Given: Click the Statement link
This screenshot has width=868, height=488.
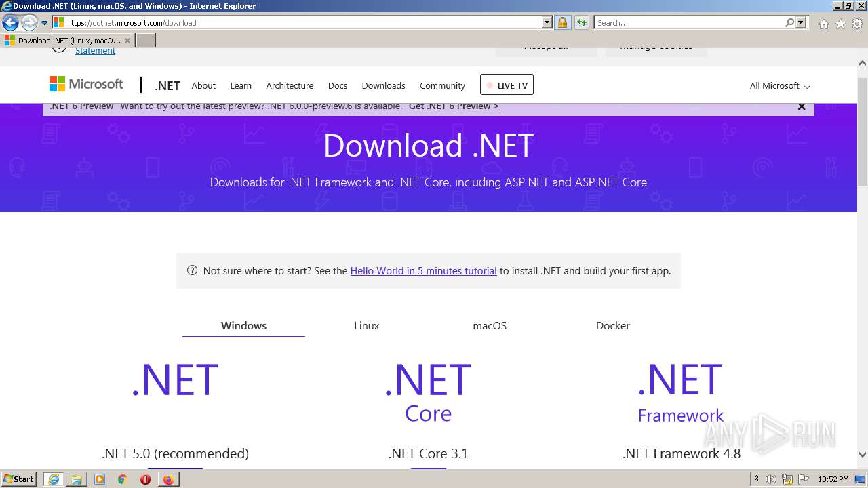Looking at the screenshot, I should [95, 51].
